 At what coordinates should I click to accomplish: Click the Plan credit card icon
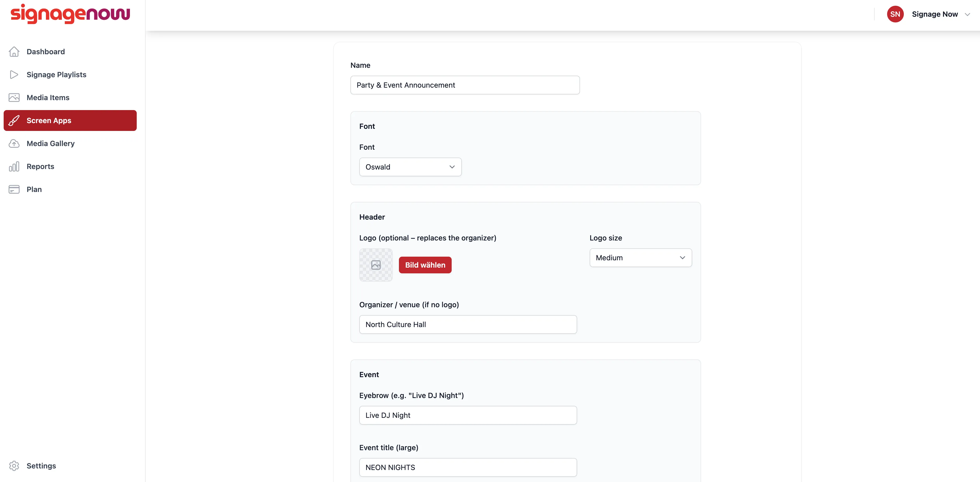(14, 189)
